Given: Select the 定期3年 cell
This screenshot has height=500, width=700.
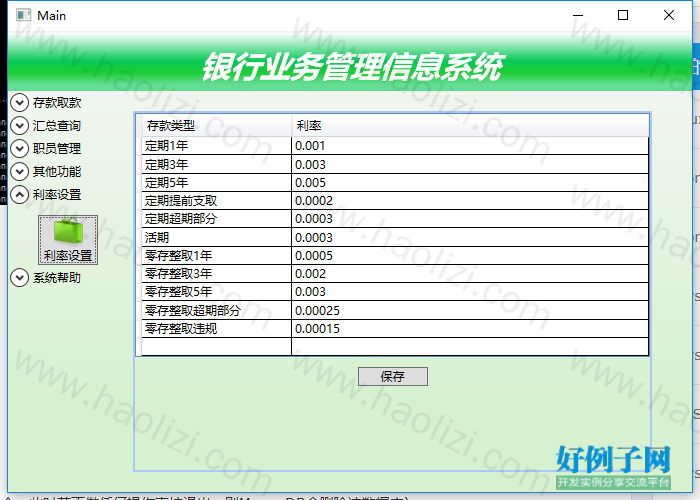Looking at the screenshot, I should click(x=217, y=165).
